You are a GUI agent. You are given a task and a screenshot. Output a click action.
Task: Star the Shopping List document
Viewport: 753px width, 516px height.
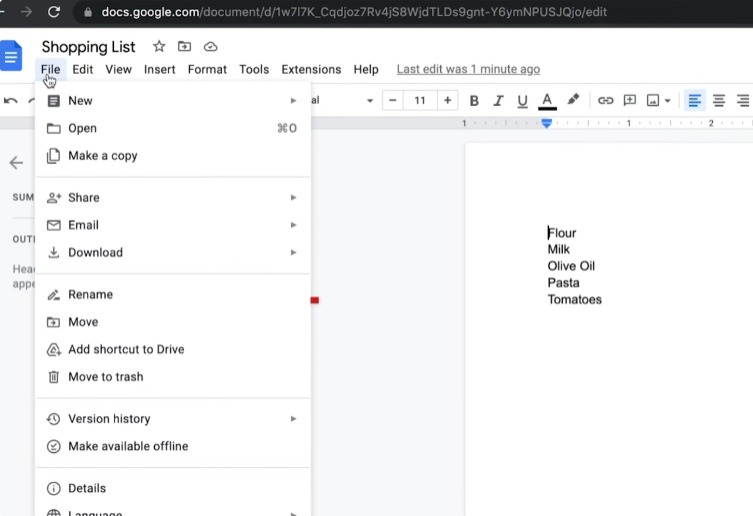click(159, 47)
